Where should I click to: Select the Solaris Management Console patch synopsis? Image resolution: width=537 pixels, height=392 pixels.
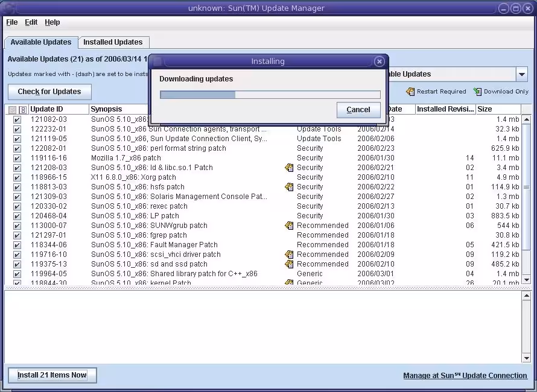click(179, 197)
